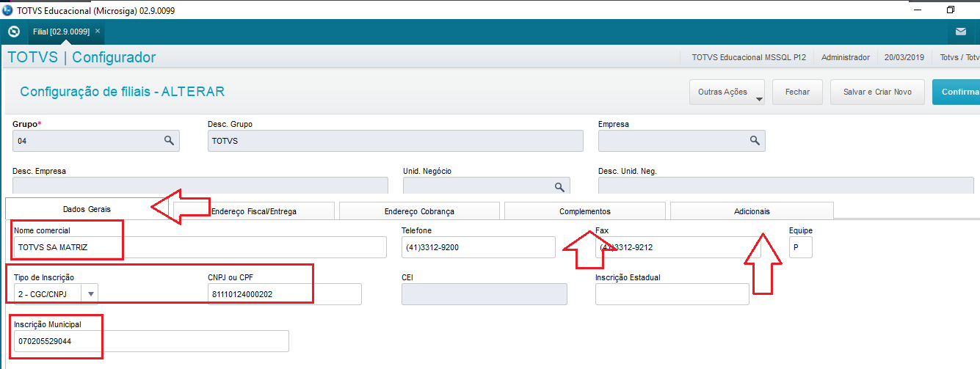Click the Desc. Empresa field
This screenshot has width=980, height=369.
[200, 186]
